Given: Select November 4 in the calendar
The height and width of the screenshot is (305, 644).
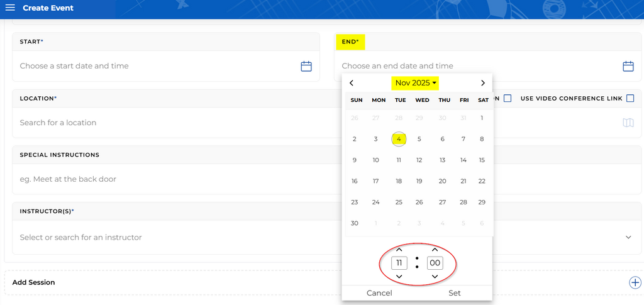Looking at the screenshot, I should (399, 139).
